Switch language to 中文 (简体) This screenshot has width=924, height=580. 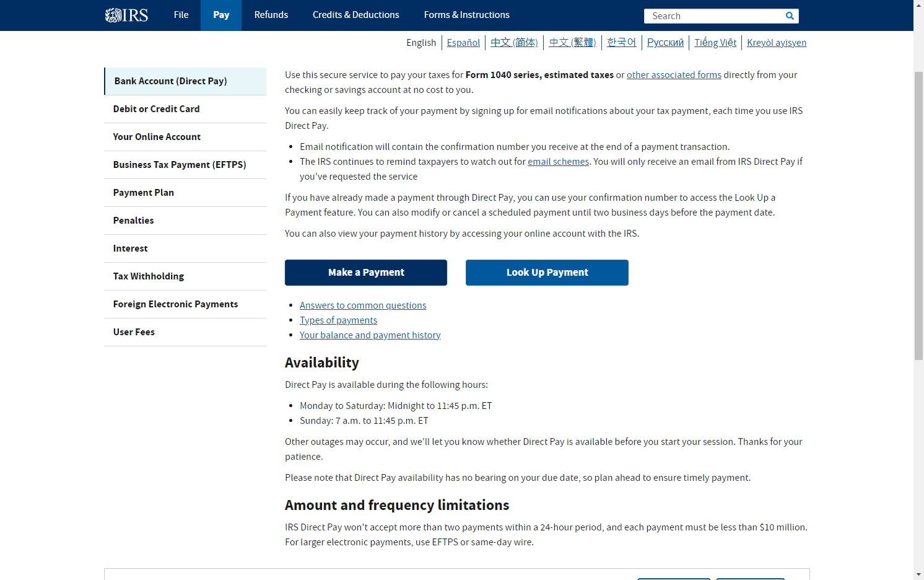point(514,43)
